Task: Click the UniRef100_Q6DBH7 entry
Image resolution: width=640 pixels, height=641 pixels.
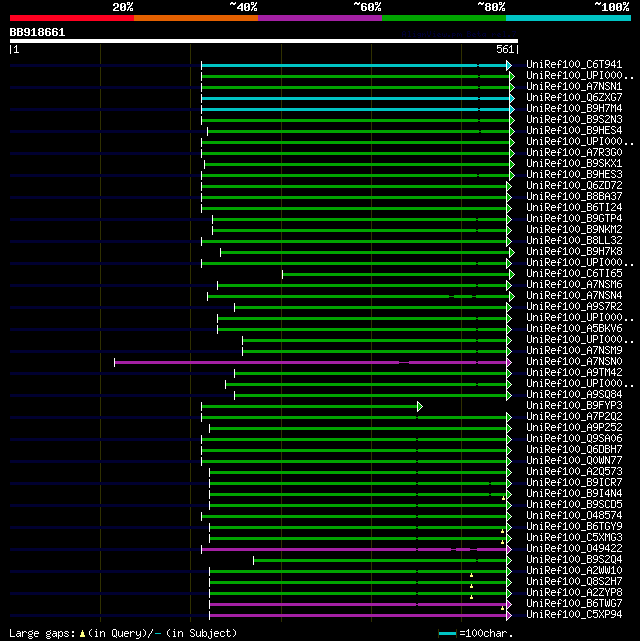Action: point(574,450)
